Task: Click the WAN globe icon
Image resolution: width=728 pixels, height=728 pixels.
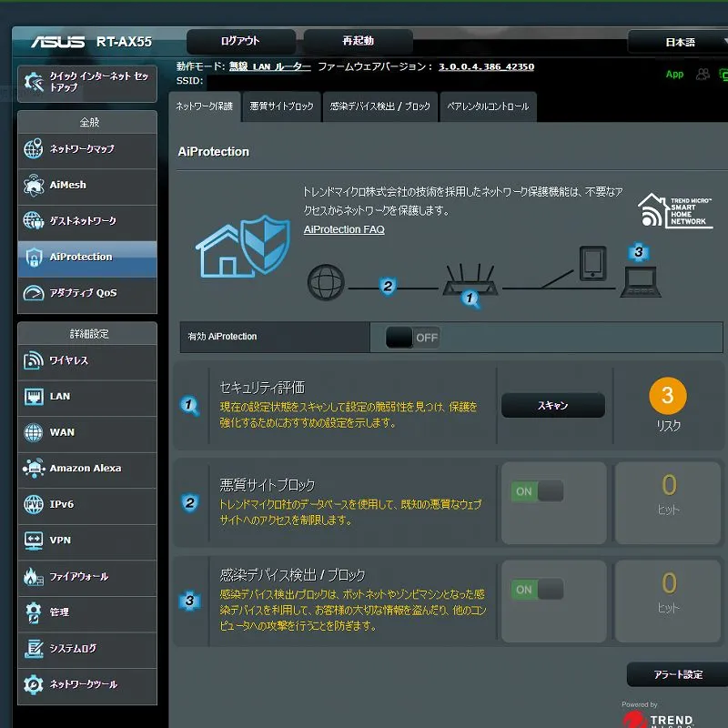Action: [34, 432]
